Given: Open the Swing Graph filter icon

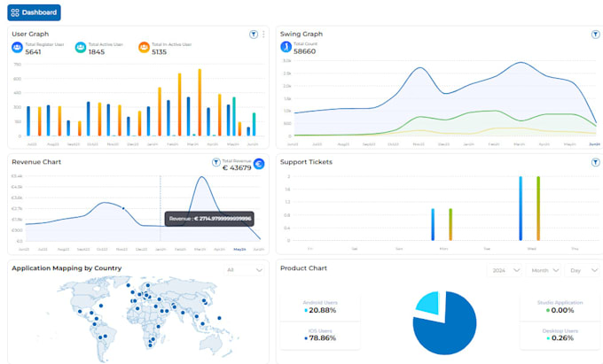Looking at the screenshot, I should (x=595, y=35).
